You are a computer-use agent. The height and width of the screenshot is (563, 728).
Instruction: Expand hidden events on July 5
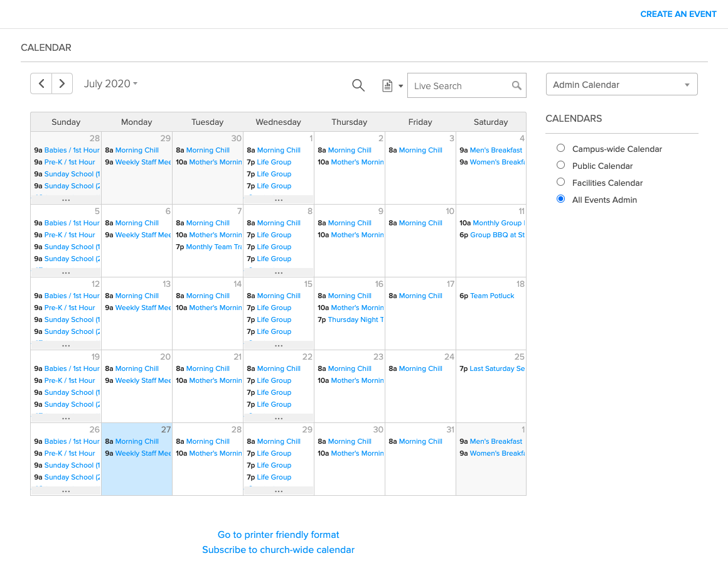coord(65,272)
